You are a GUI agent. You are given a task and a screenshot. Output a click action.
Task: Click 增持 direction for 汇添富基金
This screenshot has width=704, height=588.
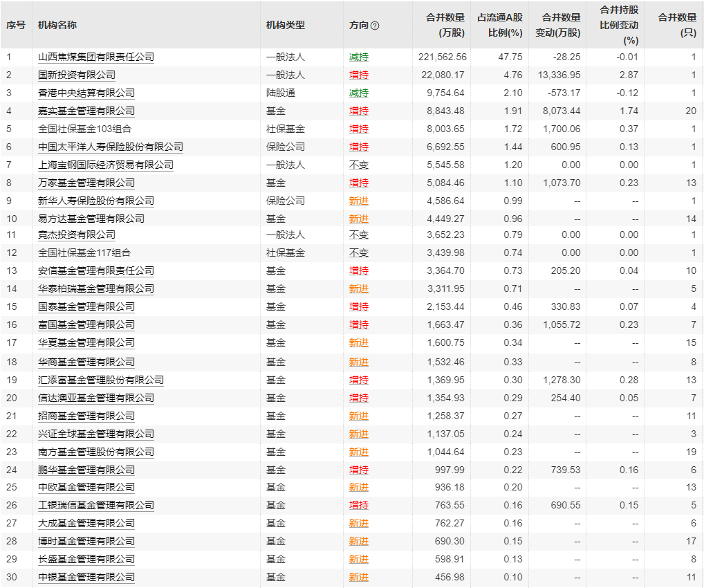359,380
